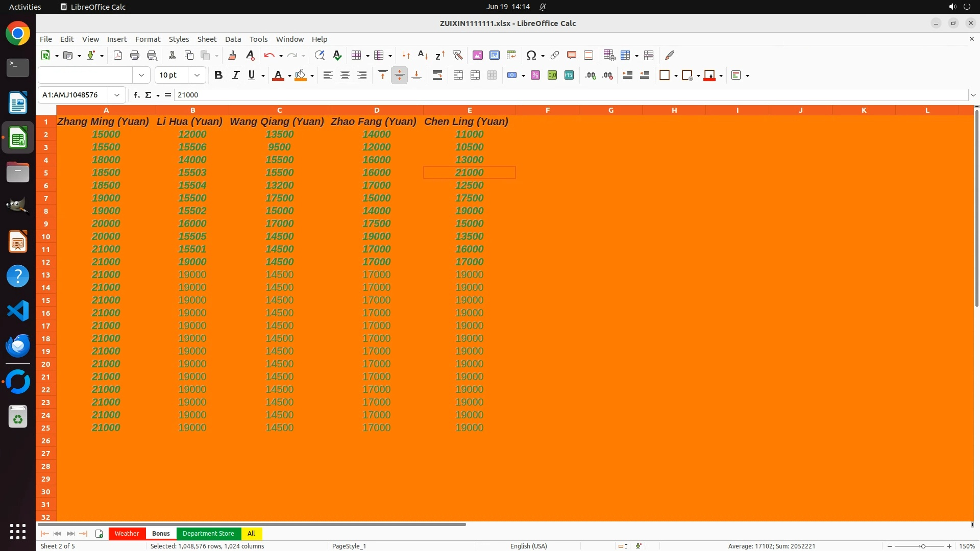This screenshot has height=551, width=980.
Task: Toggle Bold formatting
Action: point(218,76)
